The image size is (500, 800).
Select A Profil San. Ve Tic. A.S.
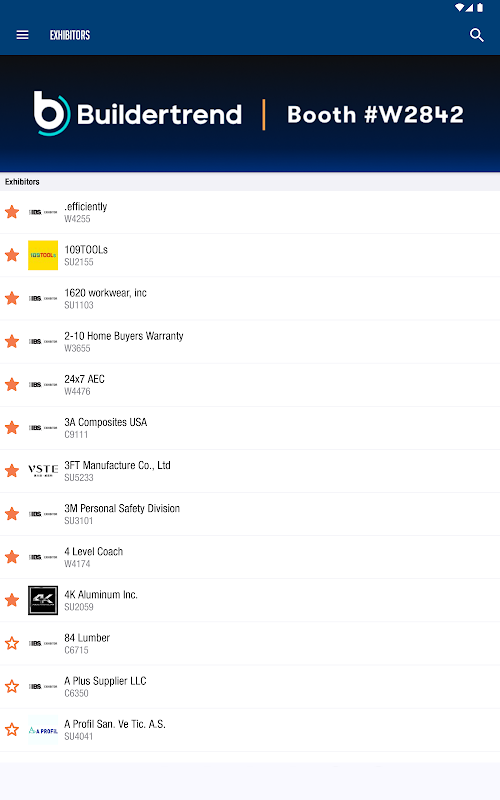pos(250,730)
